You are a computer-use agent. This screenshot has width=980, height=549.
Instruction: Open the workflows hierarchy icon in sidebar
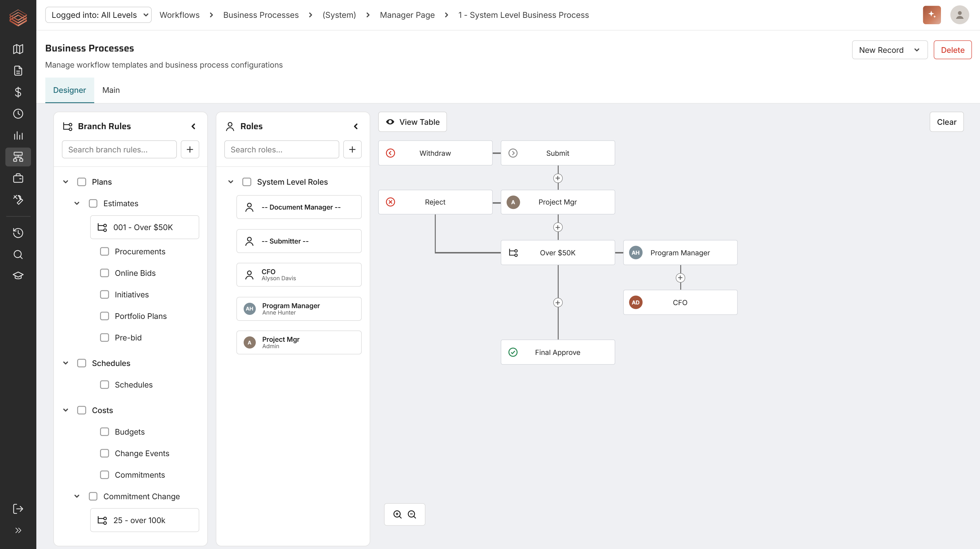point(18,157)
